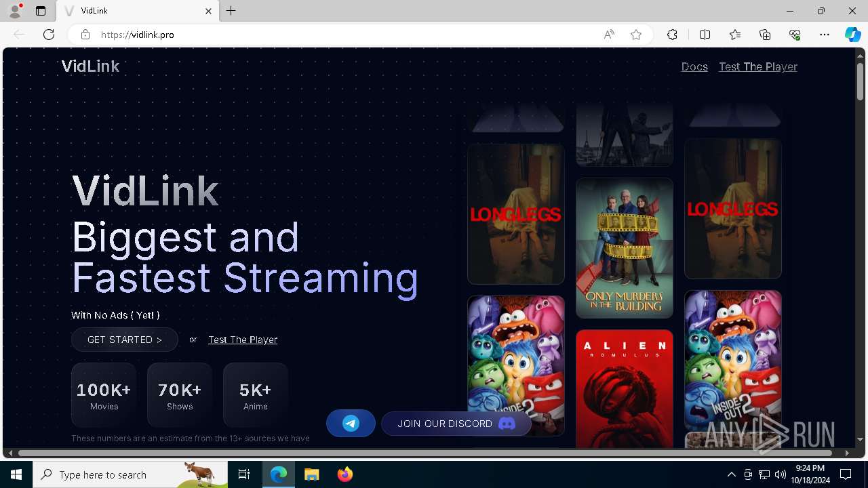The height and width of the screenshot is (488, 868).
Task: View site information lock icon
Action: point(85,35)
